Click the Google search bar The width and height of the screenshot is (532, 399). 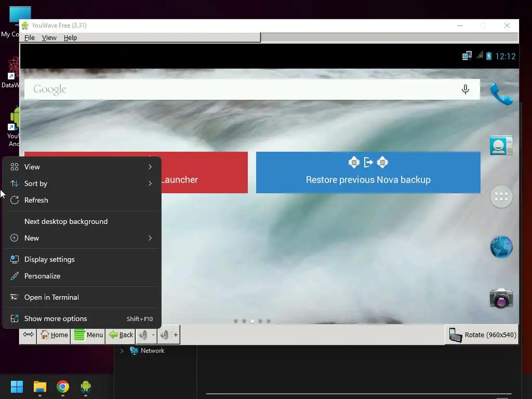tap(252, 89)
